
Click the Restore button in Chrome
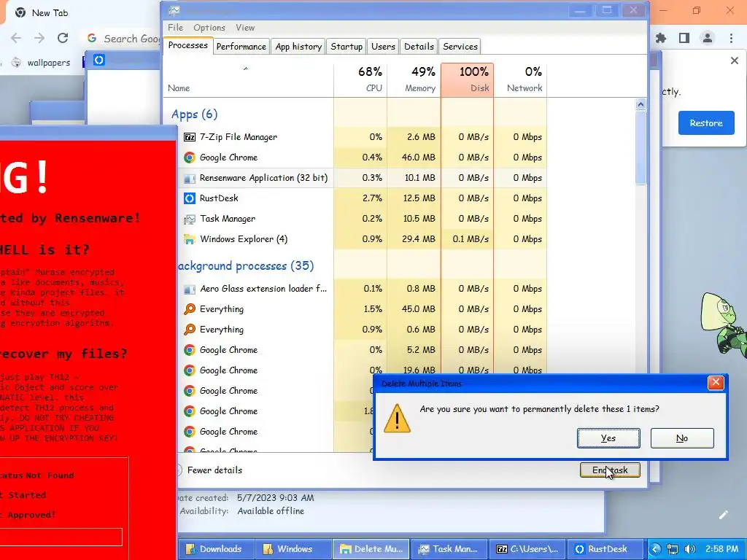click(x=706, y=122)
